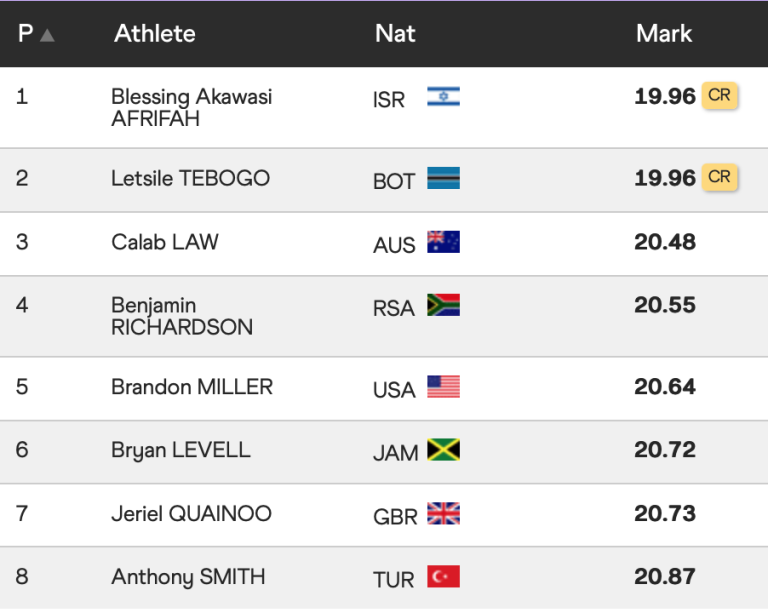Select Calab LAW athlete name

(164, 242)
